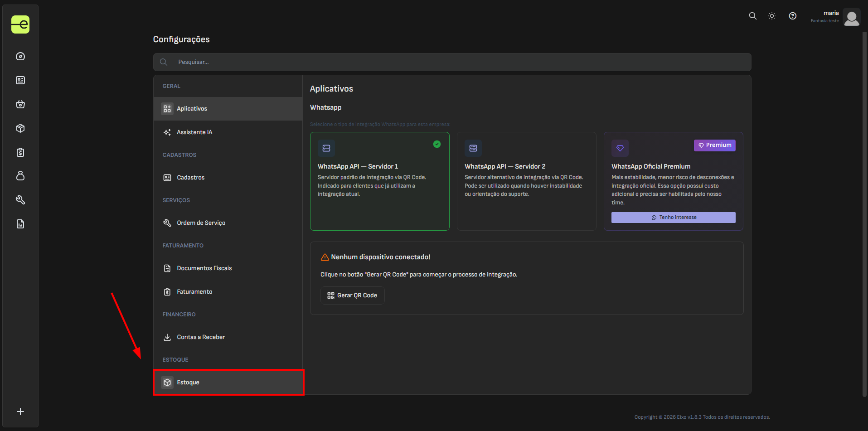Click the 'SERVIÇOS' section header

[176, 200]
